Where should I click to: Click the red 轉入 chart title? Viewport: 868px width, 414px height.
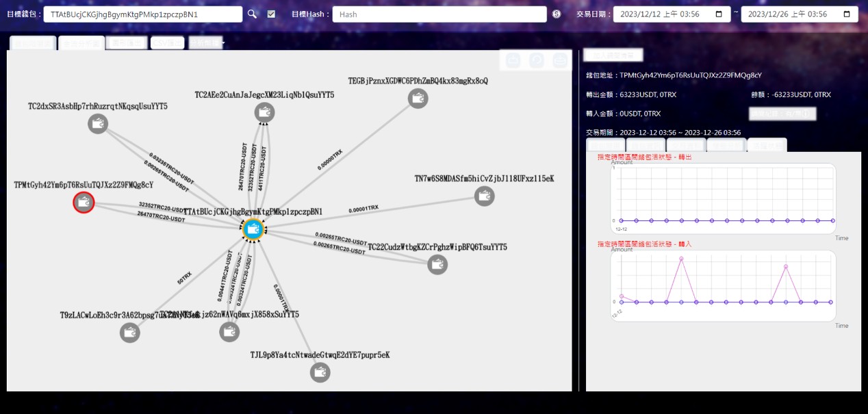pyautogui.click(x=644, y=244)
